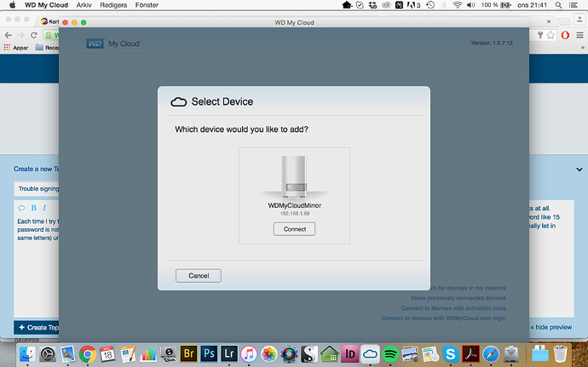
Task: Click the Chrome profile person button
Action: tap(579, 20)
